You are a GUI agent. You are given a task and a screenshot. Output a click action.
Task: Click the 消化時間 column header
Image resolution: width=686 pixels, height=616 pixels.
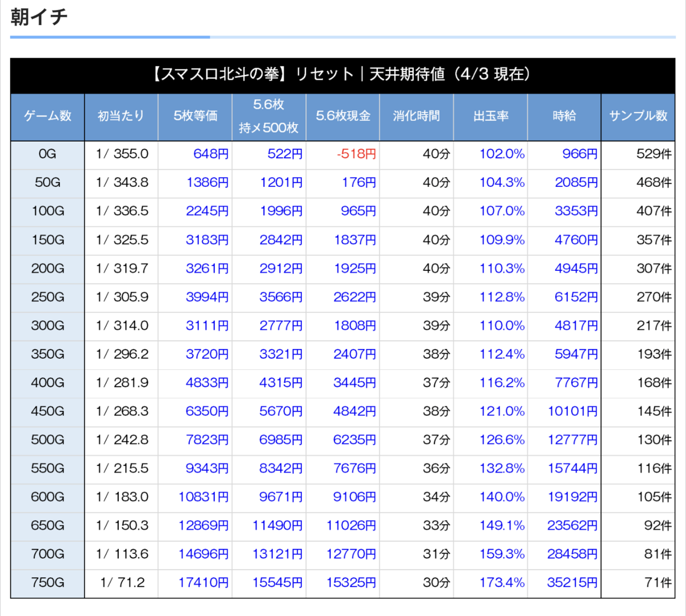[417, 116]
